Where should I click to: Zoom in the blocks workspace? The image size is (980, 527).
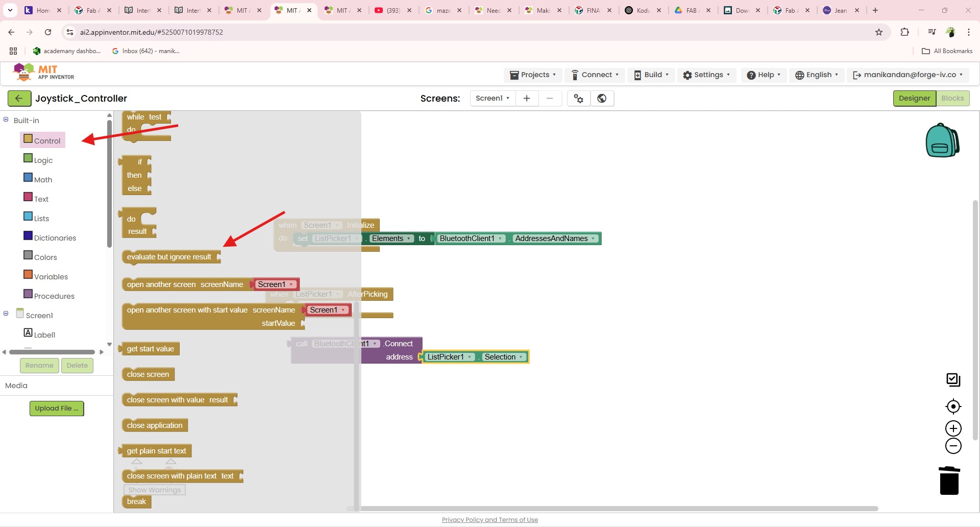[953, 428]
